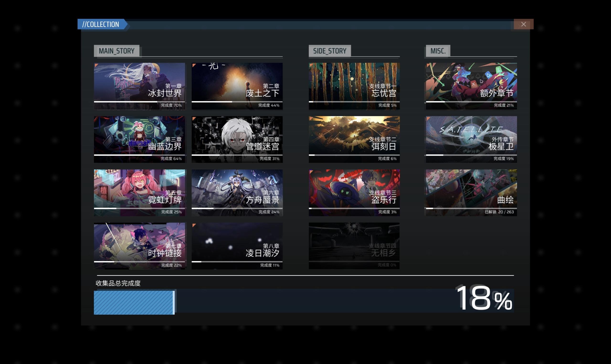
Task: Click the 完成度 22% label
Action: pos(171,265)
